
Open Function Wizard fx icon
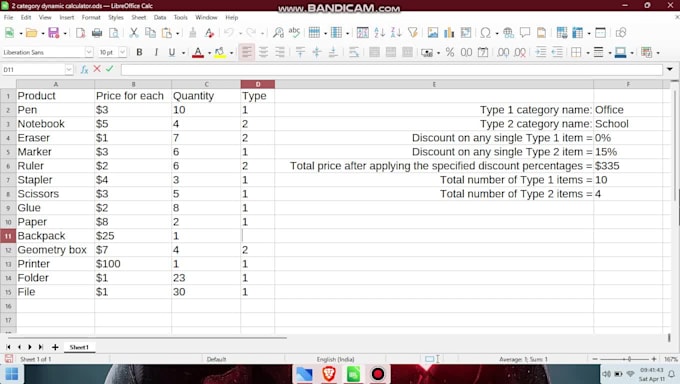(x=84, y=69)
